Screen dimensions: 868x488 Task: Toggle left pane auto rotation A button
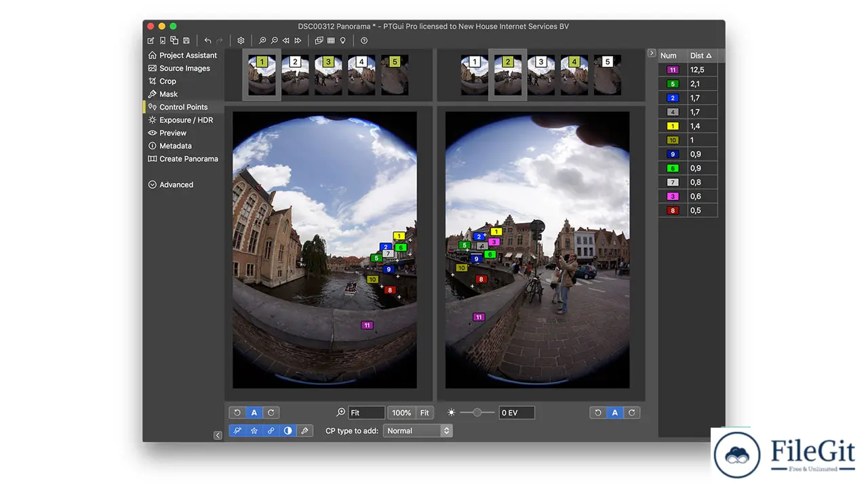click(x=254, y=412)
